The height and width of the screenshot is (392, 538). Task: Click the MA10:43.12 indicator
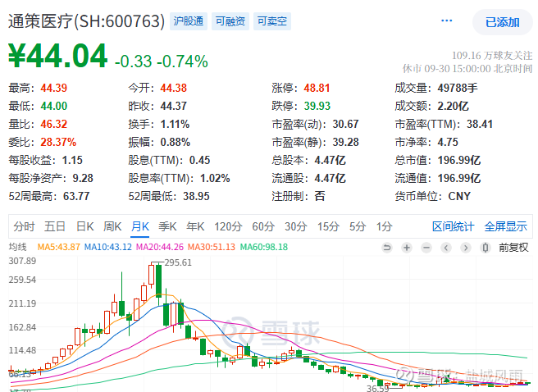tap(108, 247)
